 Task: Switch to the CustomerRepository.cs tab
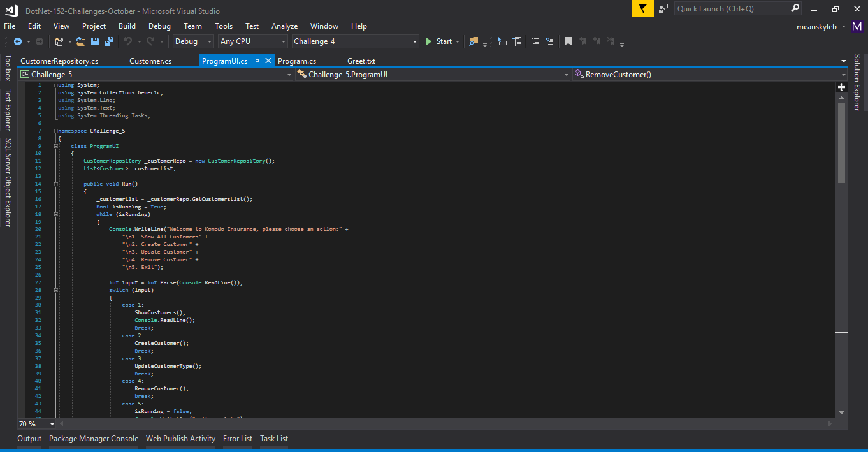click(59, 61)
